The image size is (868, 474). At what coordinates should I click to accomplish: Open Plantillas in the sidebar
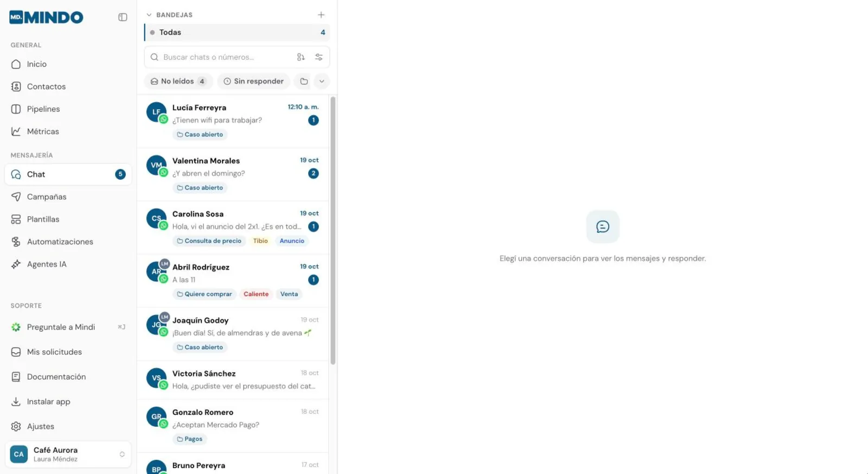pos(68,219)
